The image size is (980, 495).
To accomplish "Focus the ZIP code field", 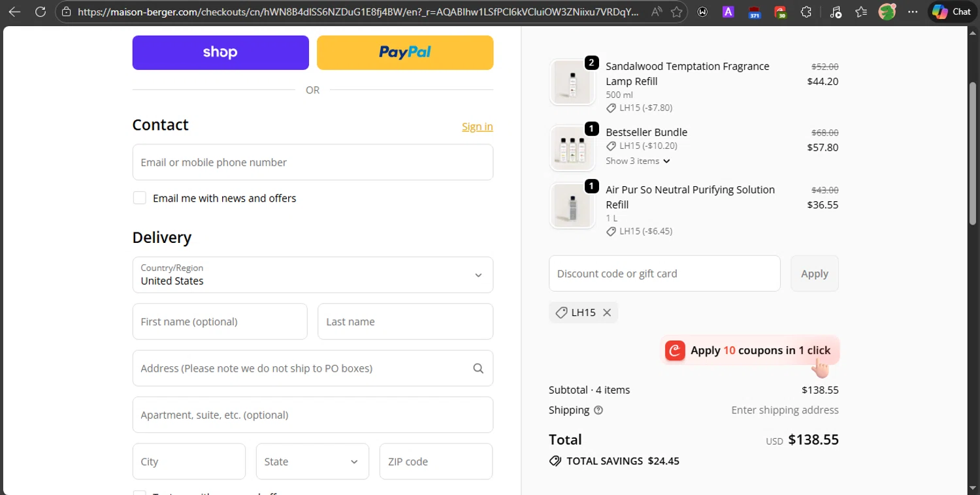I will pyautogui.click(x=436, y=462).
